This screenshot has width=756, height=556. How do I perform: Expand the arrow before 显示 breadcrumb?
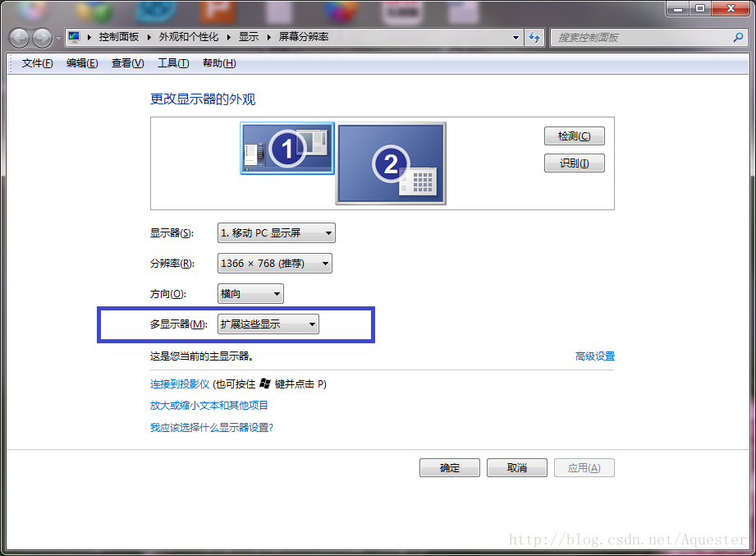228,37
